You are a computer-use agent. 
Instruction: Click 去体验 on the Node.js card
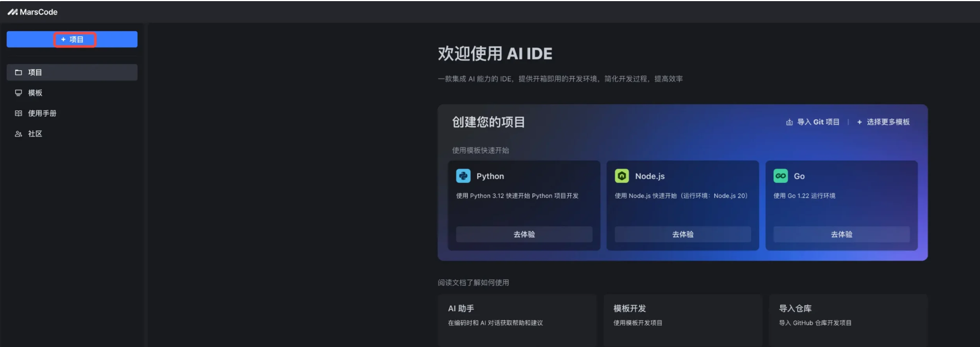(683, 234)
